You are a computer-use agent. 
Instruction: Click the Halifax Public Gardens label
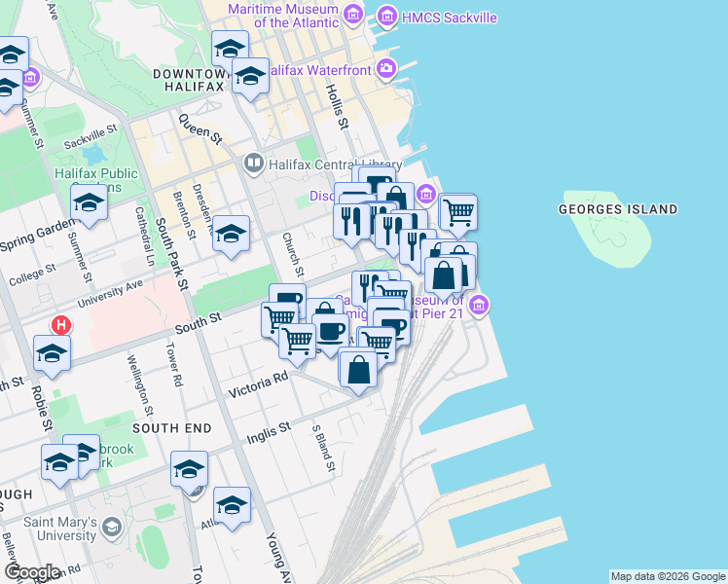(96, 180)
